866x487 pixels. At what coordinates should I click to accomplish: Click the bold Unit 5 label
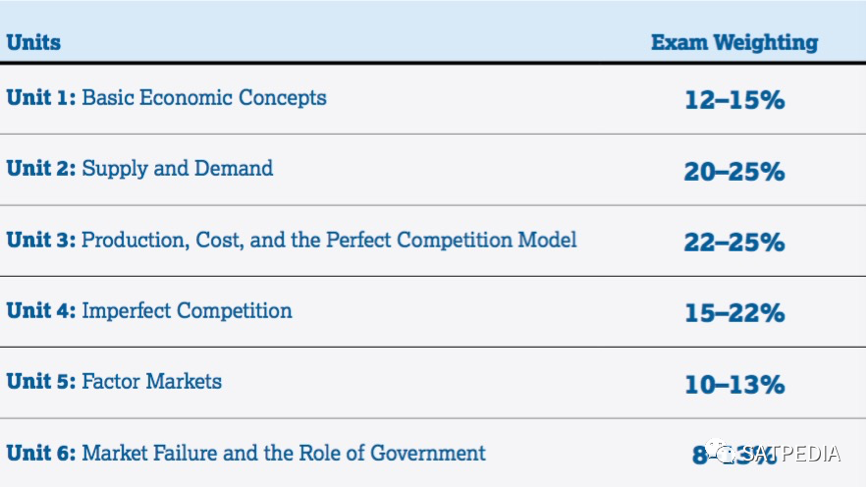coord(41,382)
